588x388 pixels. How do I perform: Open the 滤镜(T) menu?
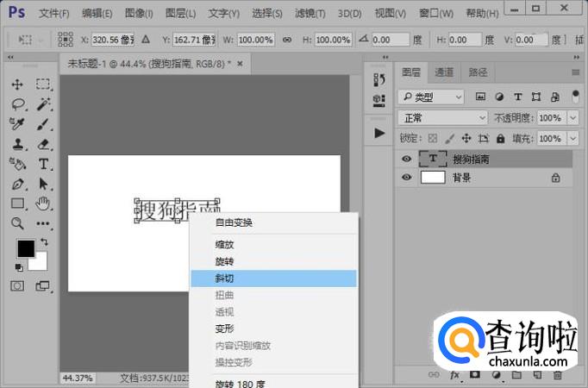312,13
